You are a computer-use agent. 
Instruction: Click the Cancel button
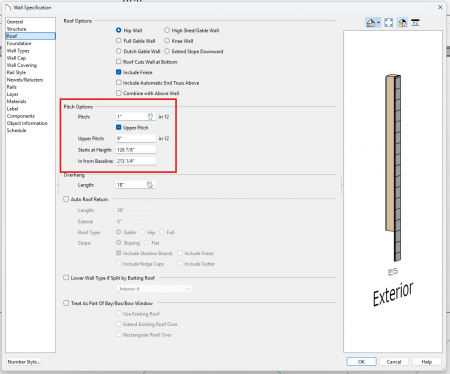pos(394,362)
